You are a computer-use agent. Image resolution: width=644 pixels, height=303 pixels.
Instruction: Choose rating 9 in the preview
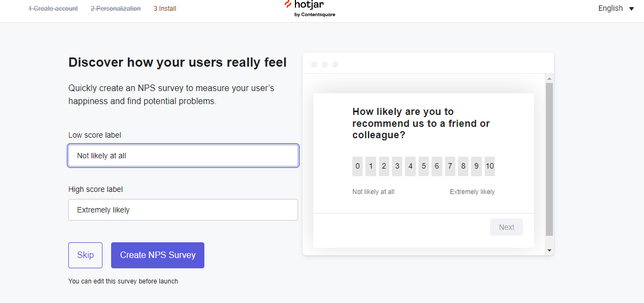click(x=476, y=166)
